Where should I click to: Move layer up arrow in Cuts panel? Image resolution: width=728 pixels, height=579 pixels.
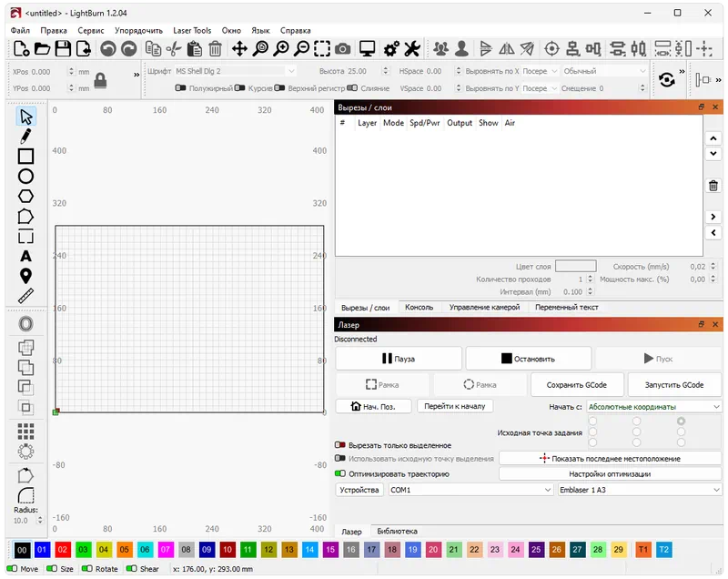(713, 138)
